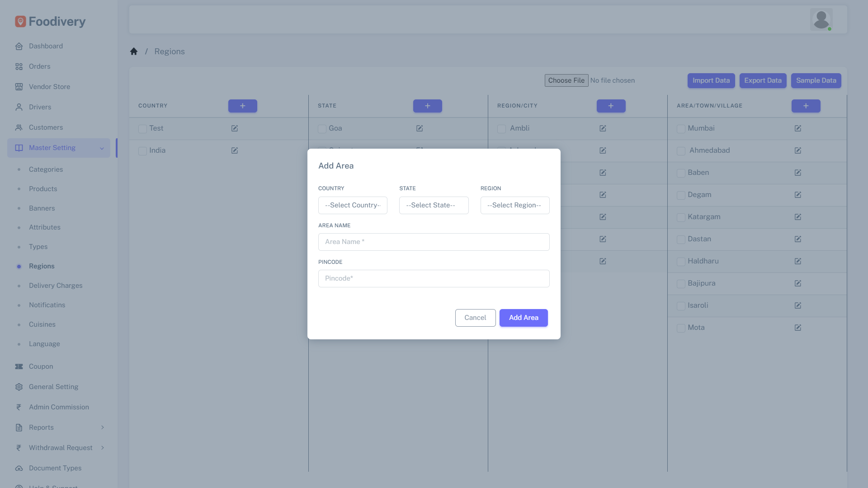
Task: Select the Ambli region checkbox
Action: click(x=501, y=129)
